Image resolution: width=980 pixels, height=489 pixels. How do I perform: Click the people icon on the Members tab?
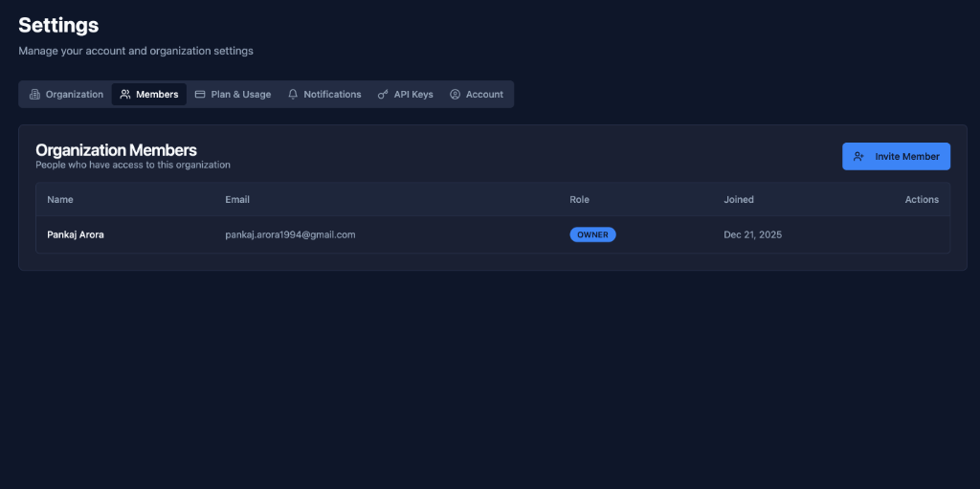click(125, 95)
